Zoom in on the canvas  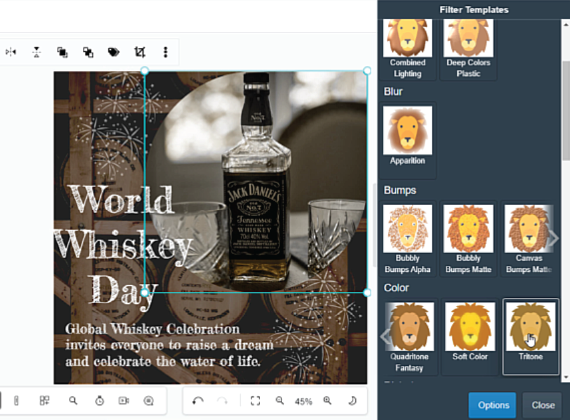[327, 401]
